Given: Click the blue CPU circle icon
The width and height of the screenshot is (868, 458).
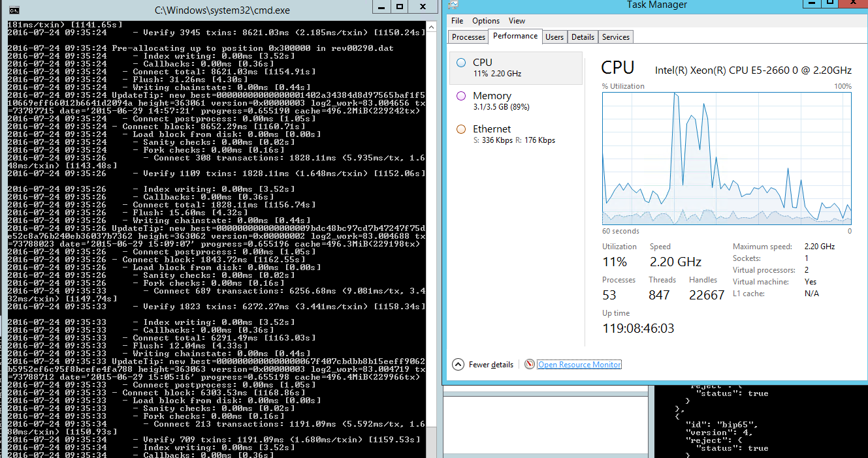Looking at the screenshot, I should coord(461,63).
